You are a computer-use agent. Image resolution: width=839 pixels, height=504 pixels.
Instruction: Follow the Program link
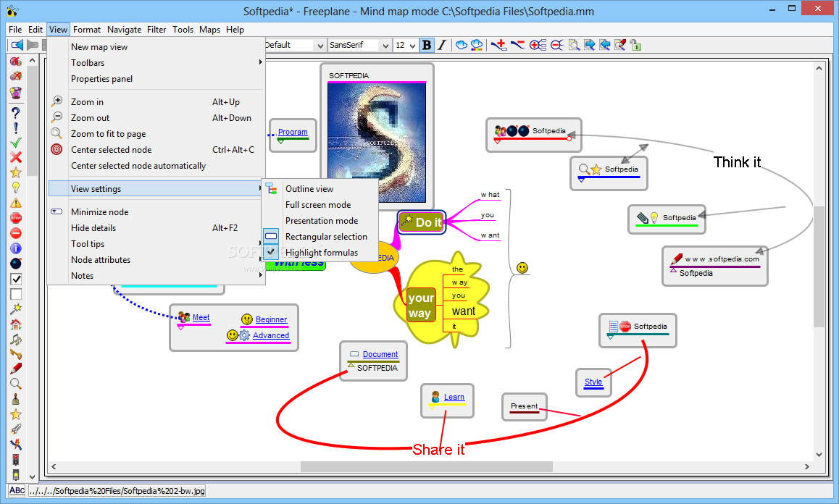(x=293, y=132)
